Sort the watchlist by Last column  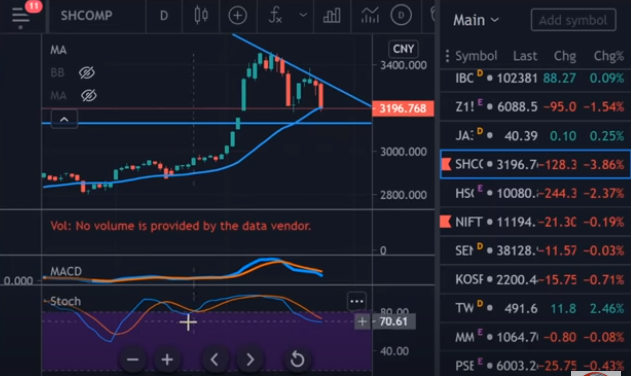[x=525, y=56]
